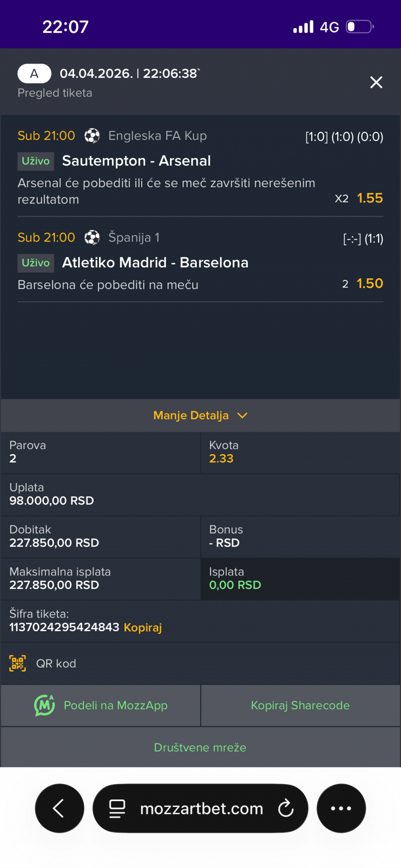Collapse details with Manje Detalja chevron
401x868 pixels.
coord(242,415)
